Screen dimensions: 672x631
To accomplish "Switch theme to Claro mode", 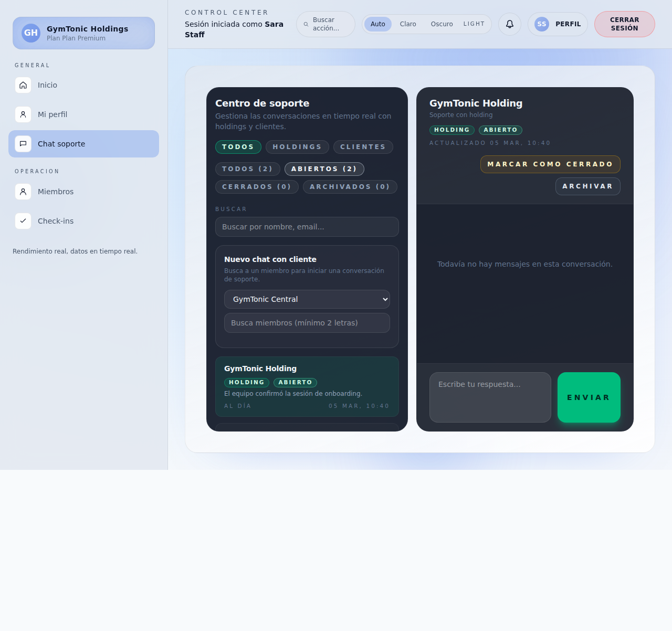I will (407, 24).
